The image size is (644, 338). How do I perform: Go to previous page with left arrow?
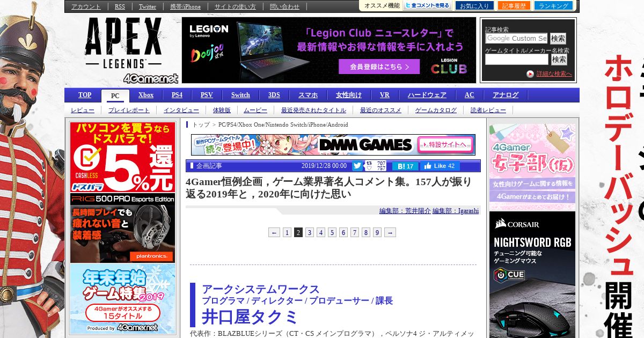point(274,232)
